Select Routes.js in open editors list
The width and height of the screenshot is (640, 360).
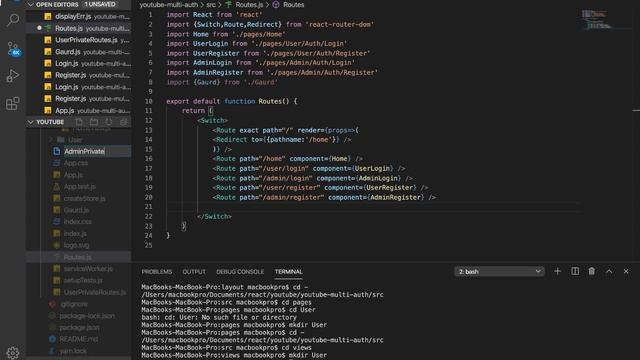(79, 28)
